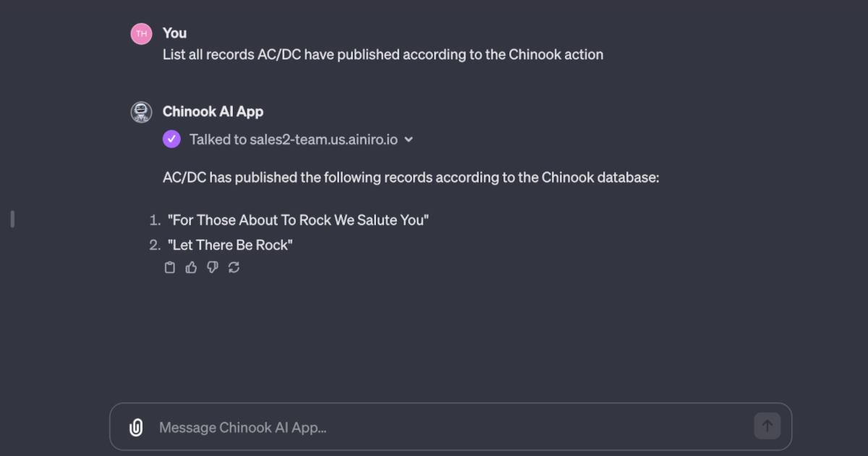Give the response a thumbs down
The height and width of the screenshot is (456, 868).
click(213, 268)
